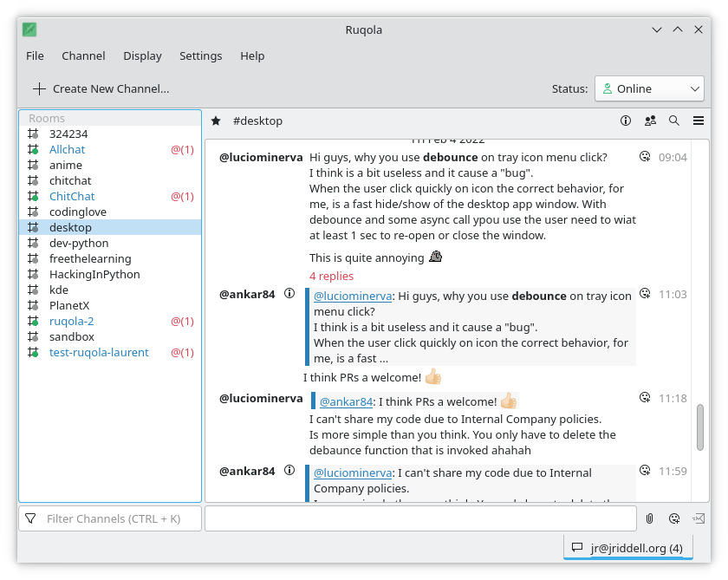Open the channel hamburger menu

pyautogui.click(x=699, y=121)
